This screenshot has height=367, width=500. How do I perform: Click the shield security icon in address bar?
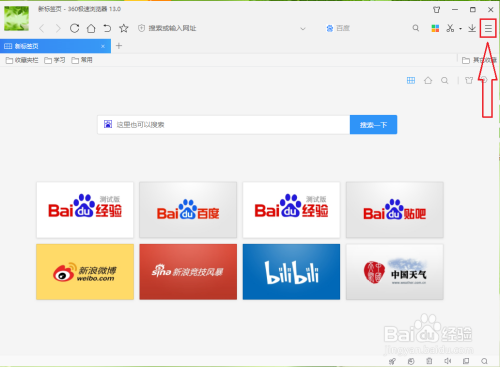141,28
